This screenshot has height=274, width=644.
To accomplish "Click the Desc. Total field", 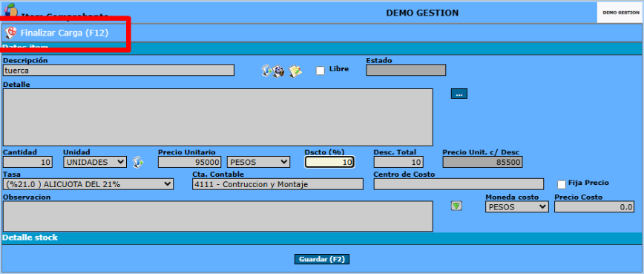I will [398, 162].
